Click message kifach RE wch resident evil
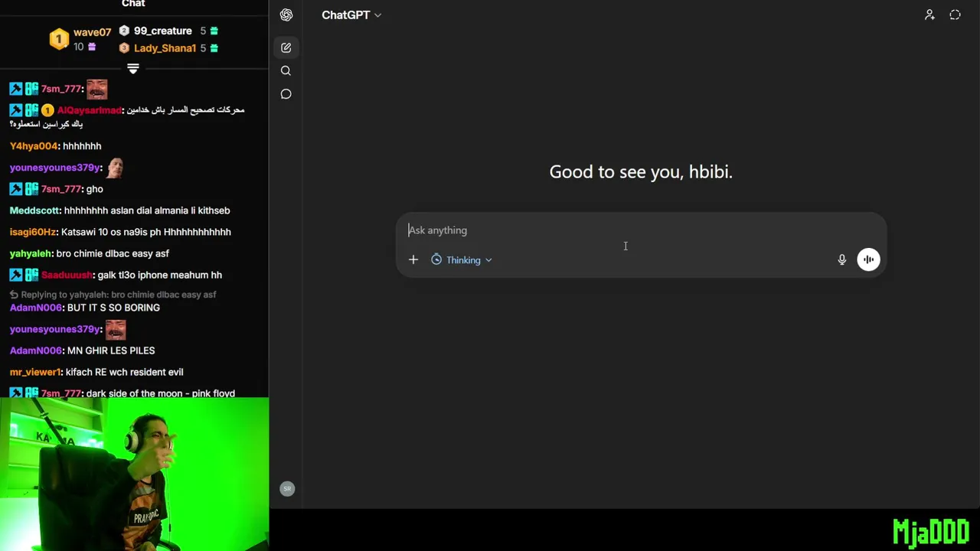The height and width of the screenshot is (551, 980). [x=124, y=372]
